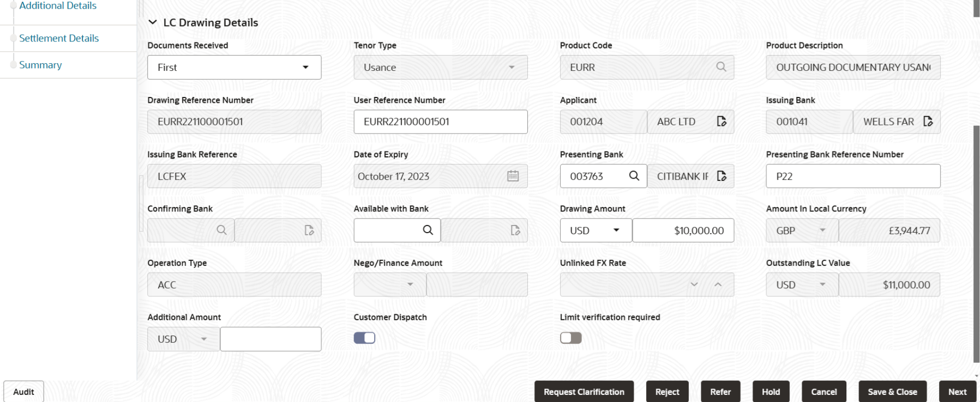Click the Nego/Finance Amount value field
Viewport: 980px width, 402px height.
point(477,284)
